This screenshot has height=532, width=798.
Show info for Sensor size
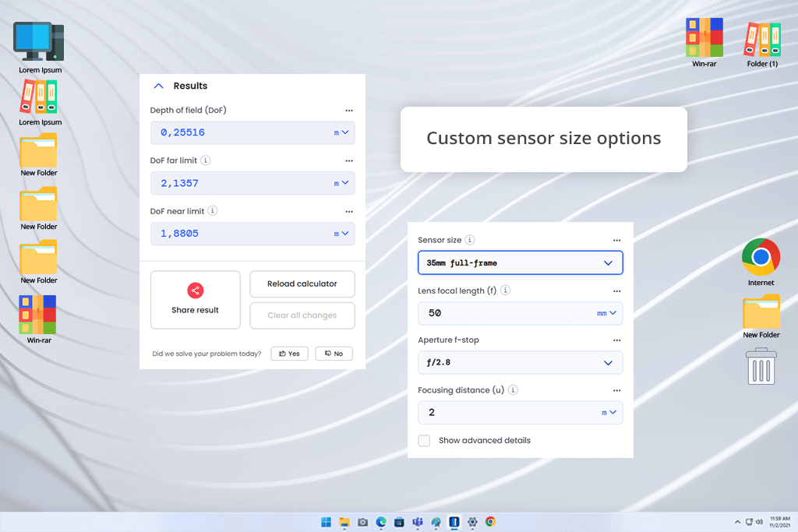[x=470, y=240]
